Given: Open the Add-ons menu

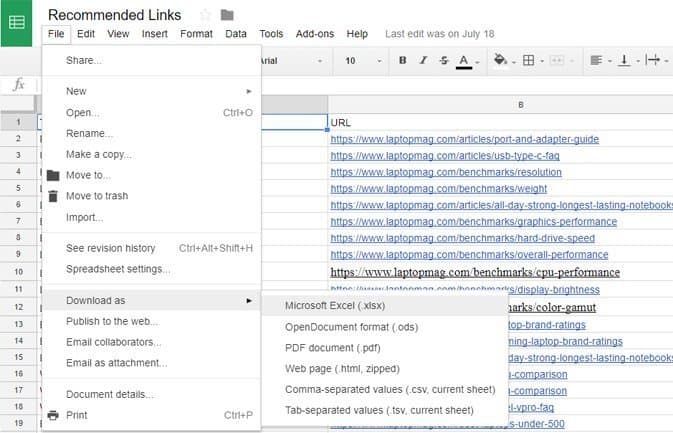Looking at the screenshot, I should click(x=315, y=34).
